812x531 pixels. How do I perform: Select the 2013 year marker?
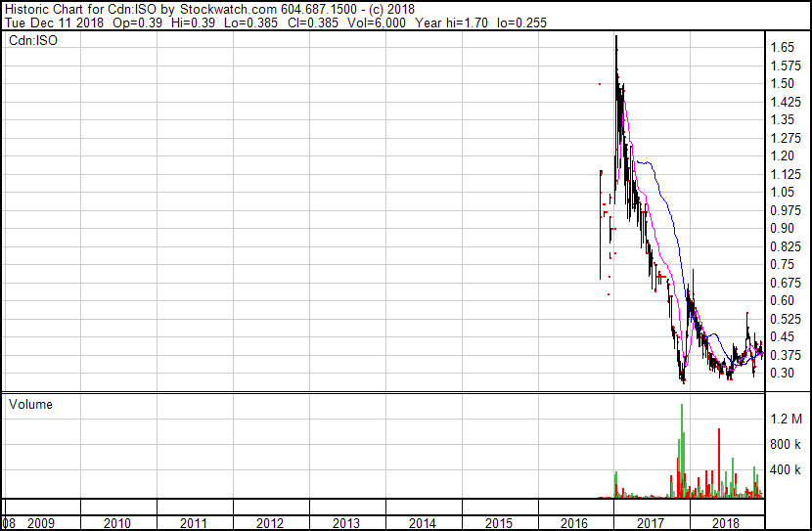[346, 523]
